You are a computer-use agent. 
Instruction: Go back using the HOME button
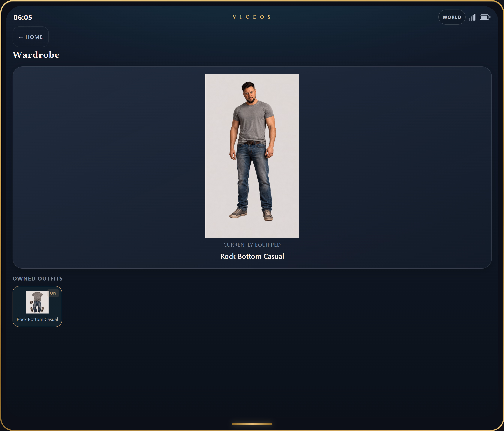(30, 37)
